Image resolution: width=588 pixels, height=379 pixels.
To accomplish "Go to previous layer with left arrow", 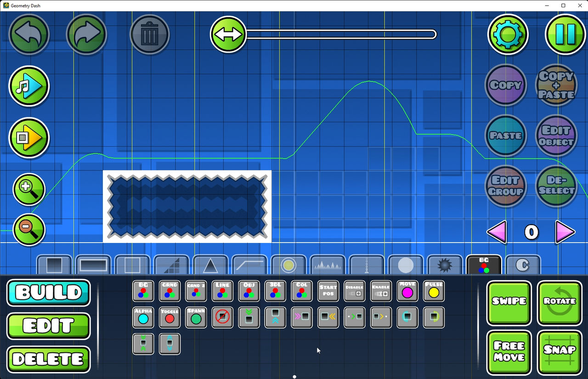I will click(497, 232).
